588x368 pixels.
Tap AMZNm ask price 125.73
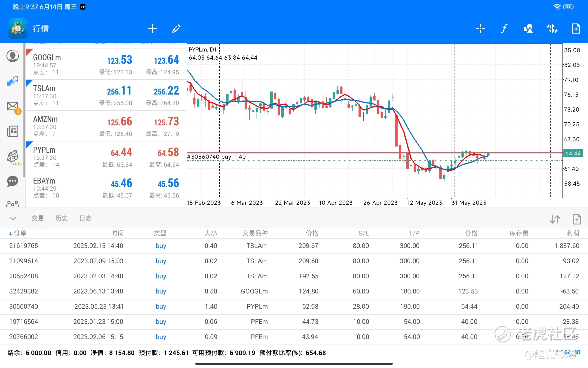tap(167, 121)
